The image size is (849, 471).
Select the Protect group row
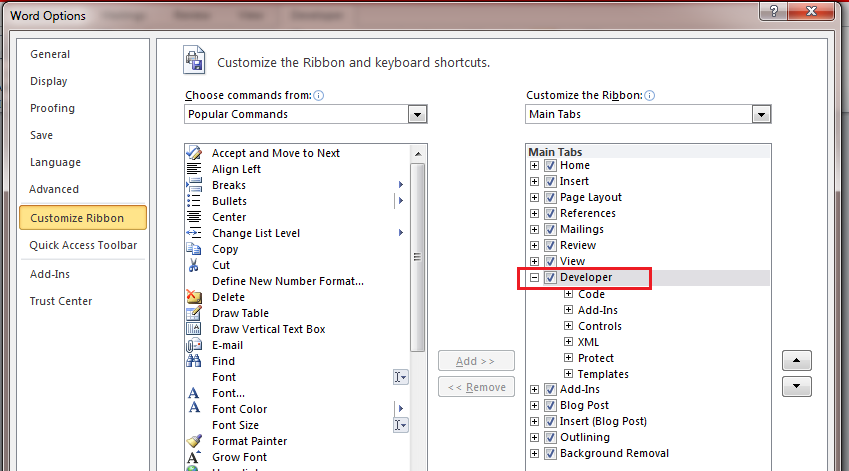pyautogui.click(x=596, y=358)
